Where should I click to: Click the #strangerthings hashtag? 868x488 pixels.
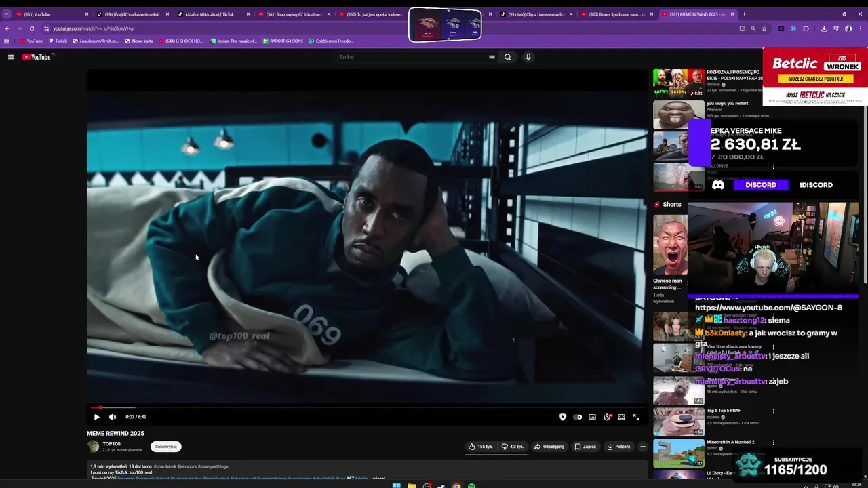[213, 466]
